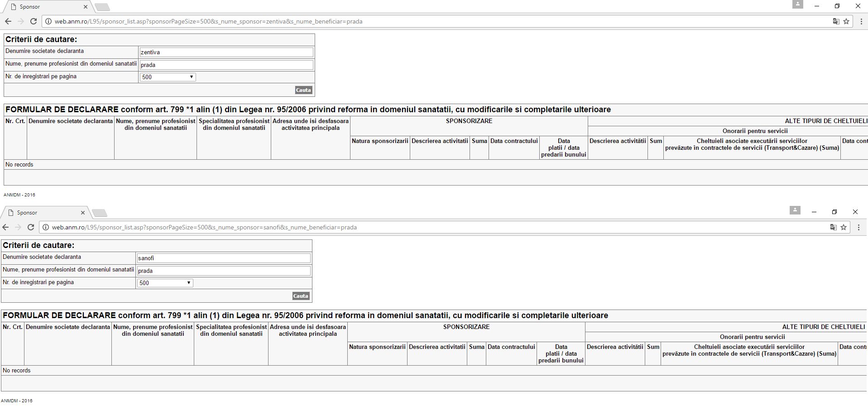Open translate icon in zentiva window address bar
This screenshot has width=868, height=410.
[x=836, y=21]
